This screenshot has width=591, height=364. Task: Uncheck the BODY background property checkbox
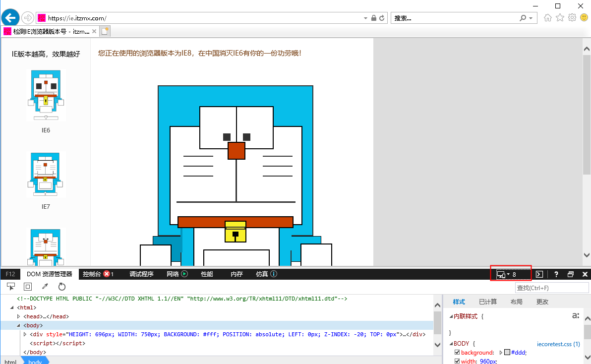[457, 352]
